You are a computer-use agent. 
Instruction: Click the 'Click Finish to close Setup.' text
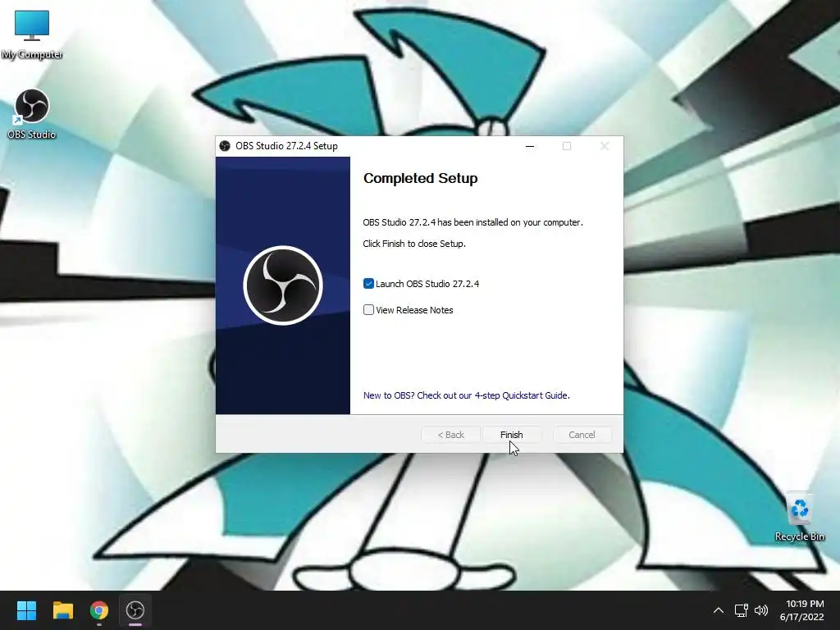(414, 244)
